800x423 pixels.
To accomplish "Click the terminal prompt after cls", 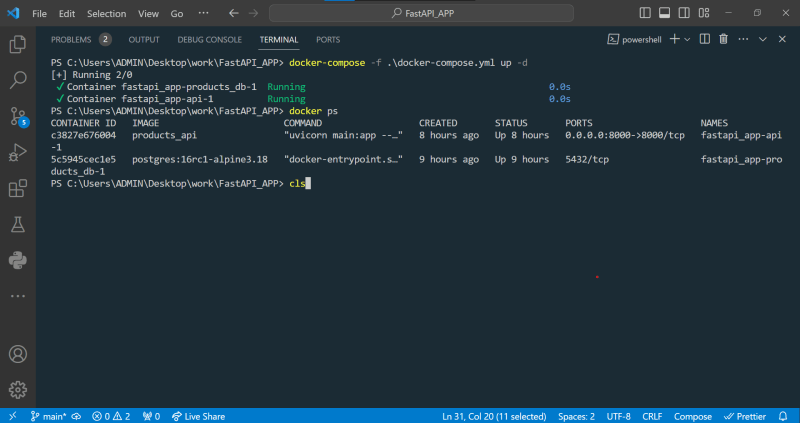I will point(308,184).
